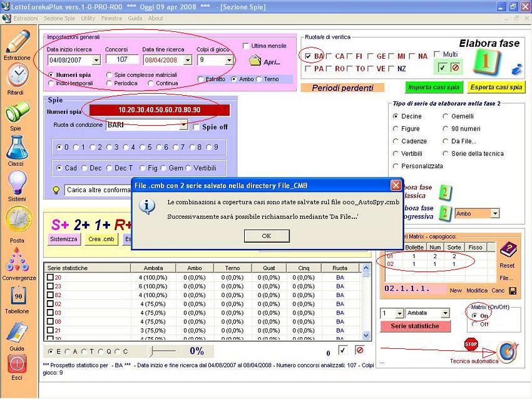Click the Esci power icon

[17, 363]
